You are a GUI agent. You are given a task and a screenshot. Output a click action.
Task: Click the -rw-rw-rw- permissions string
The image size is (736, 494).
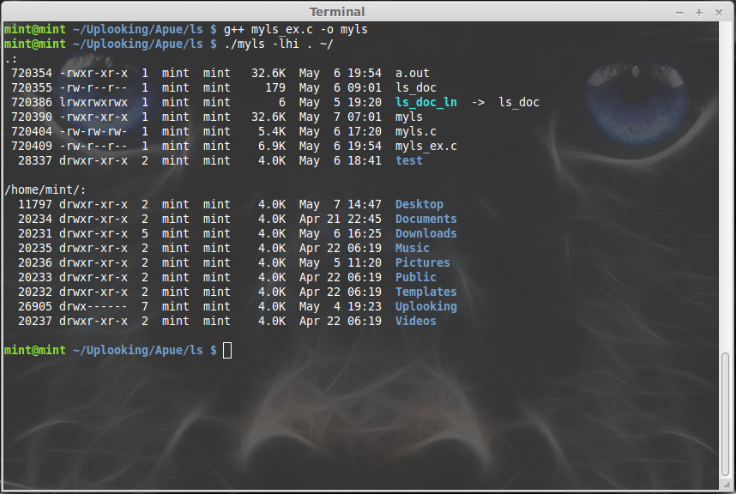pyautogui.click(x=93, y=131)
